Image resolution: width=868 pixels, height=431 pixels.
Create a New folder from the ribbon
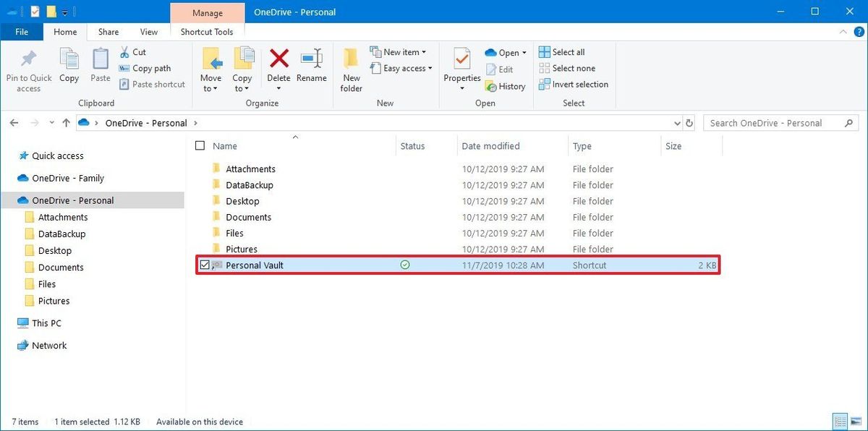pyautogui.click(x=350, y=69)
